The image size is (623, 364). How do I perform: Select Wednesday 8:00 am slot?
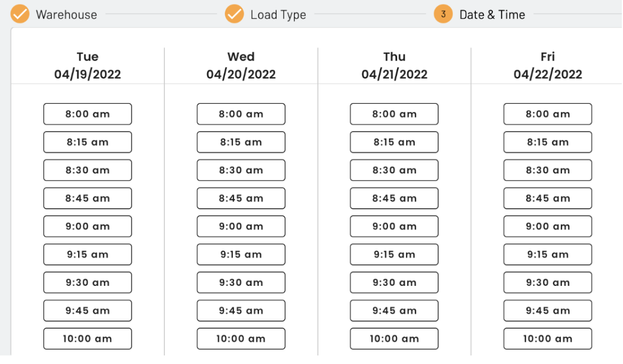click(x=241, y=114)
